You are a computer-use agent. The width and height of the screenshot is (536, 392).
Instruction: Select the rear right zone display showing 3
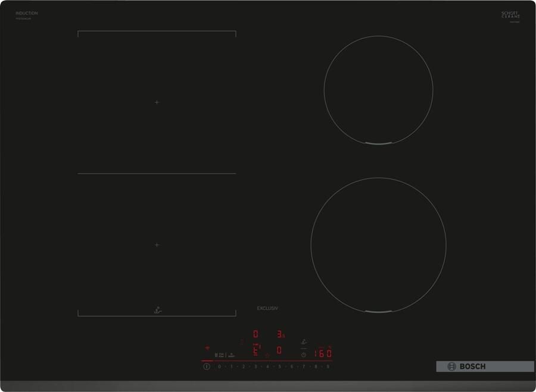pos(281,334)
